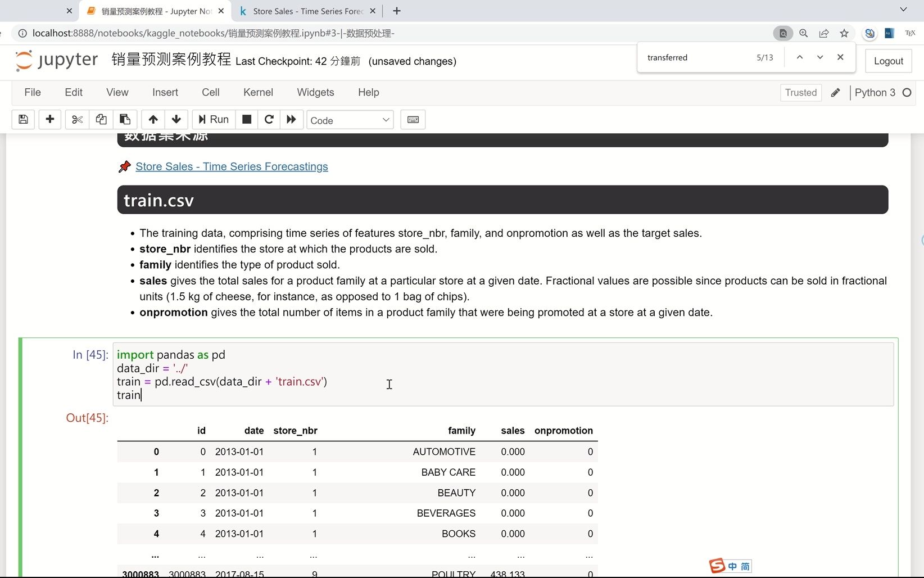The image size is (924, 578).
Task: Save and checkpoint the notebook
Action: [23, 119]
